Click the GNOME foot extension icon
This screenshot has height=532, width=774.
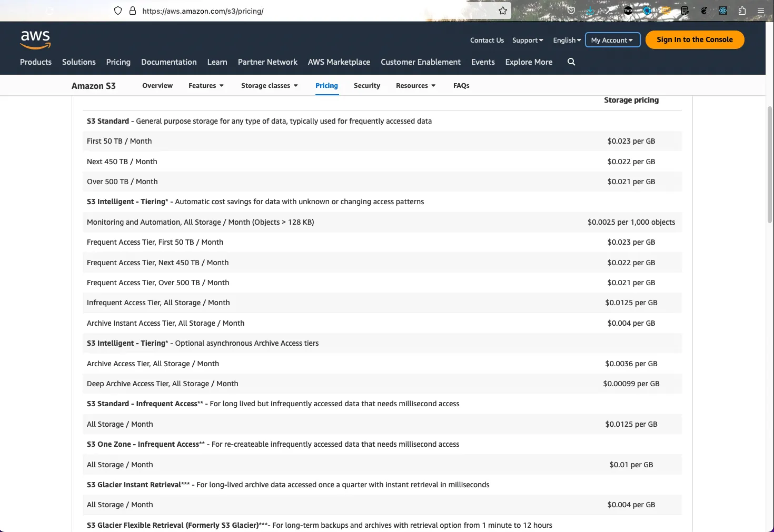704,11
